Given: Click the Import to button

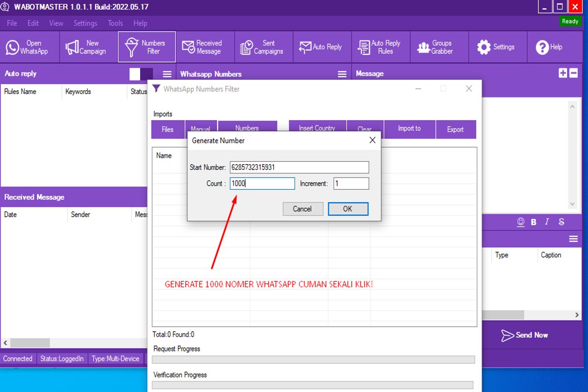Looking at the screenshot, I should click(x=410, y=129).
